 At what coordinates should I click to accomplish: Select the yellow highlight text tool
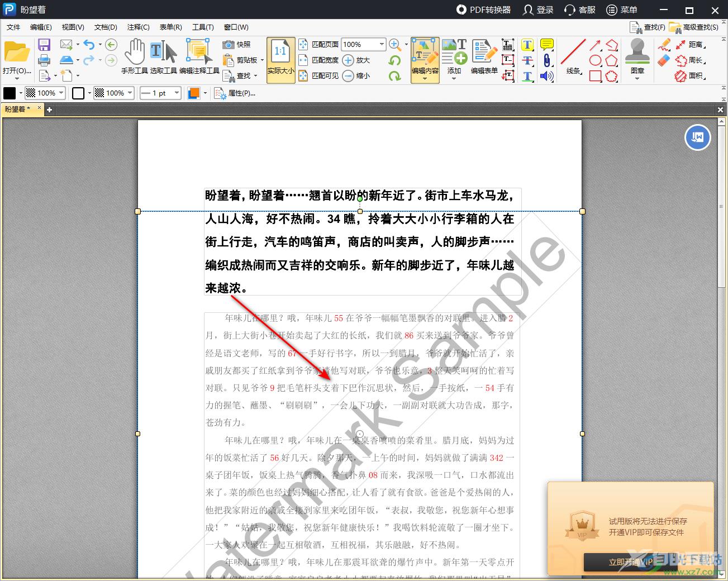[527, 45]
